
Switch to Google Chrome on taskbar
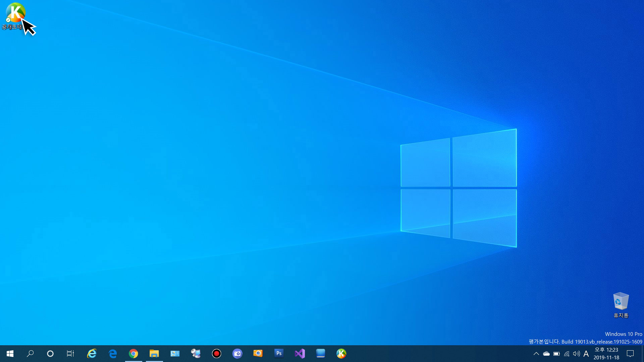(x=133, y=354)
